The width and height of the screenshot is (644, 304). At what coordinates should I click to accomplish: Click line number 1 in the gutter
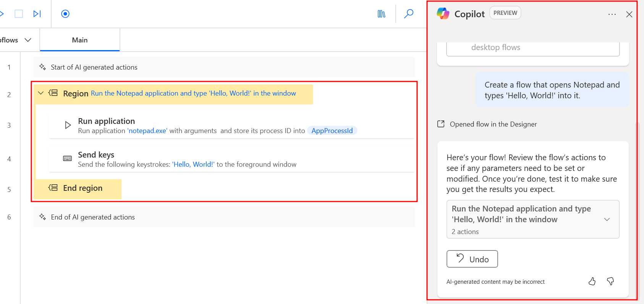tap(9, 67)
